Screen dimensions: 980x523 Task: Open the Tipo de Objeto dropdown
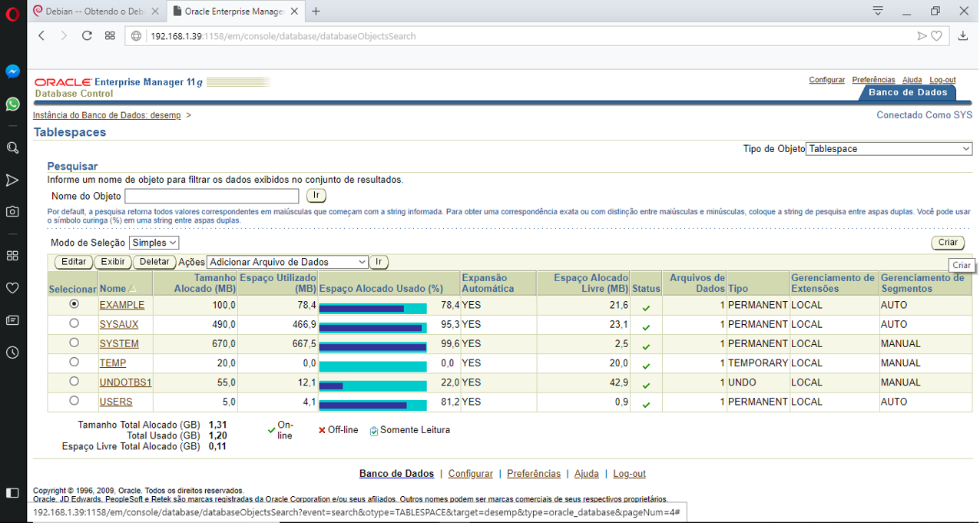click(889, 149)
